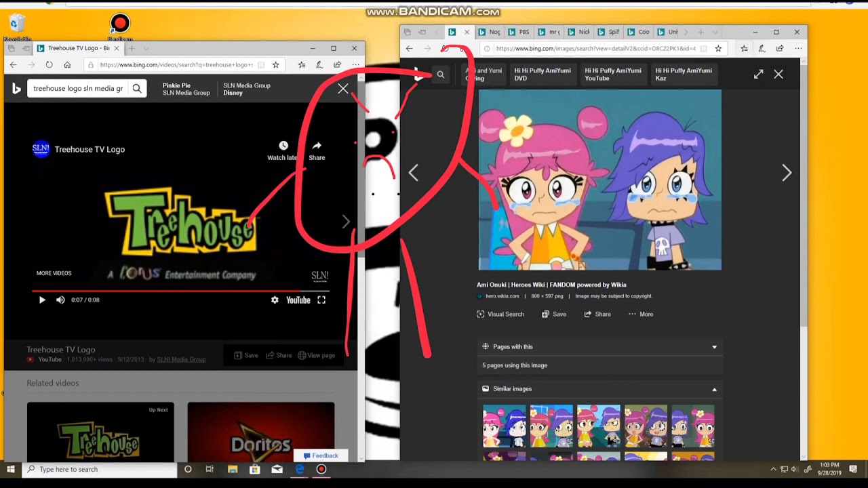This screenshot has width=868, height=488.
Task: Go to next video chevron
Action: pyautogui.click(x=346, y=222)
